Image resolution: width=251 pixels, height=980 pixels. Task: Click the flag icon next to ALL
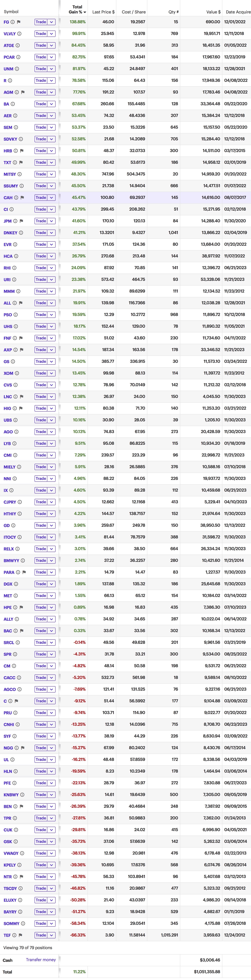pyautogui.click(x=21, y=303)
